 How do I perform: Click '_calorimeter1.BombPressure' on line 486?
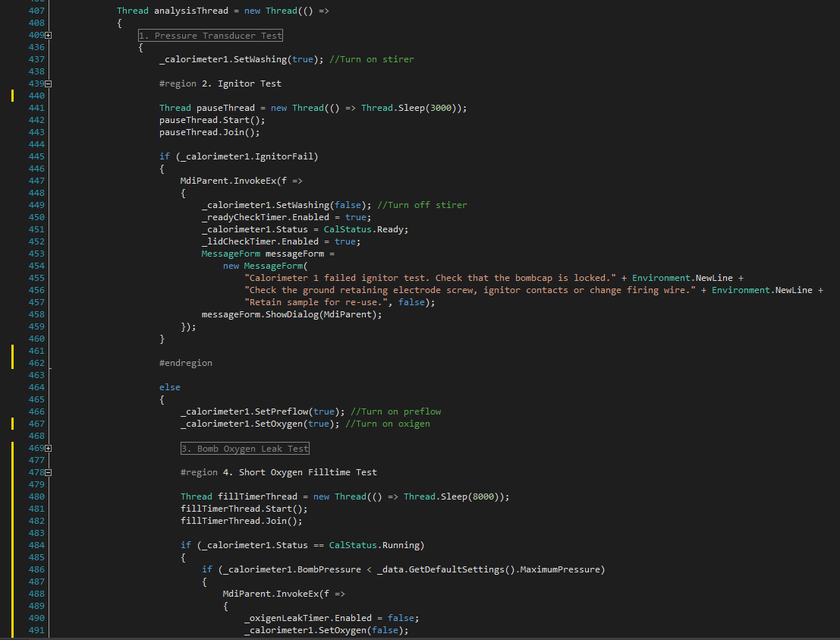click(292, 569)
